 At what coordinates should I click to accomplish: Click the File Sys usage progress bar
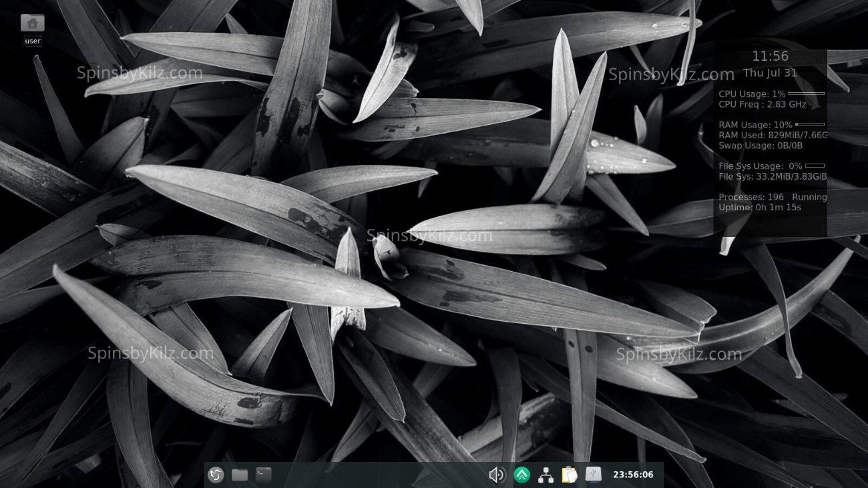point(815,165)
